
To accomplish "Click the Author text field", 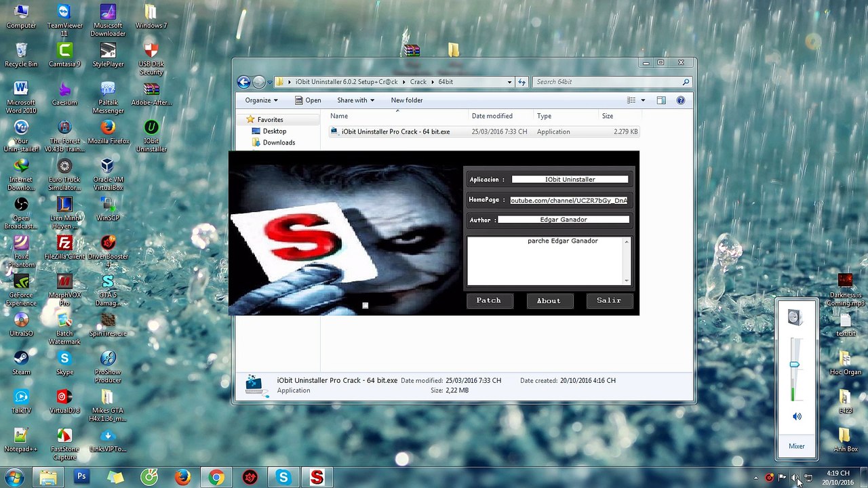I will click(x=564, y=220).
